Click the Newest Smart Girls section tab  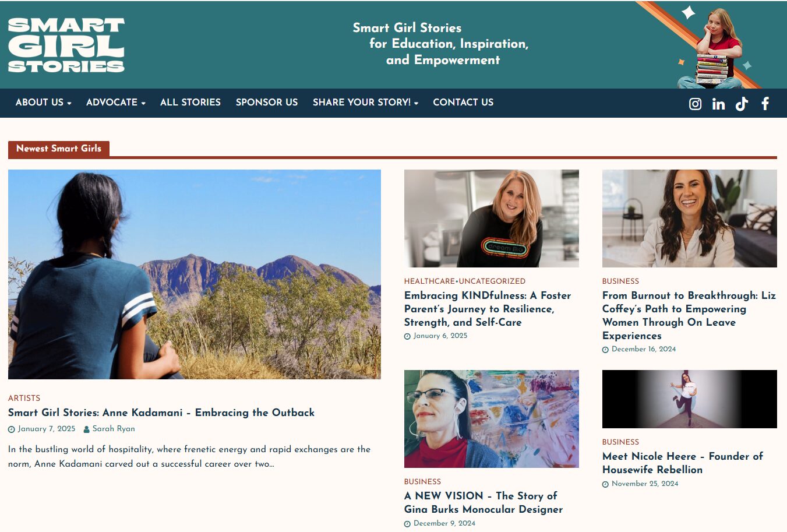[59, 149]
